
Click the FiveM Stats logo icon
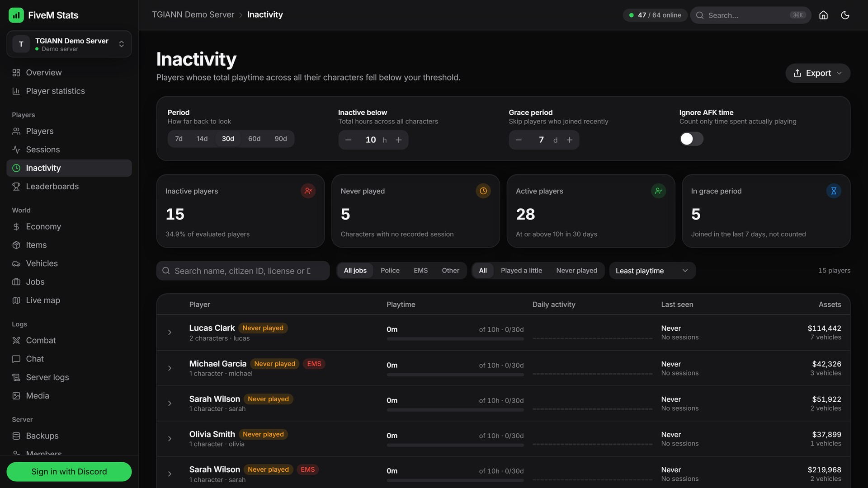tap(16, 15)
